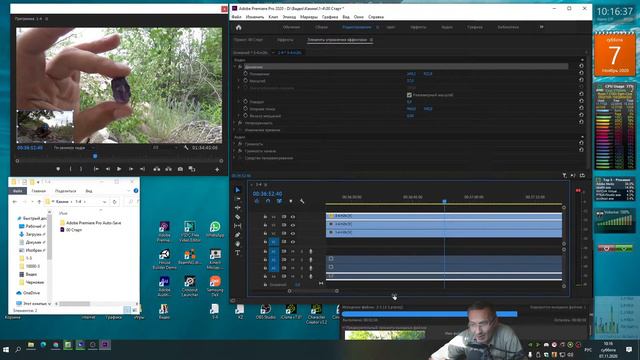Select the Razor tool
This screenshot has width=640, height=360.
(x=238, y=217)
